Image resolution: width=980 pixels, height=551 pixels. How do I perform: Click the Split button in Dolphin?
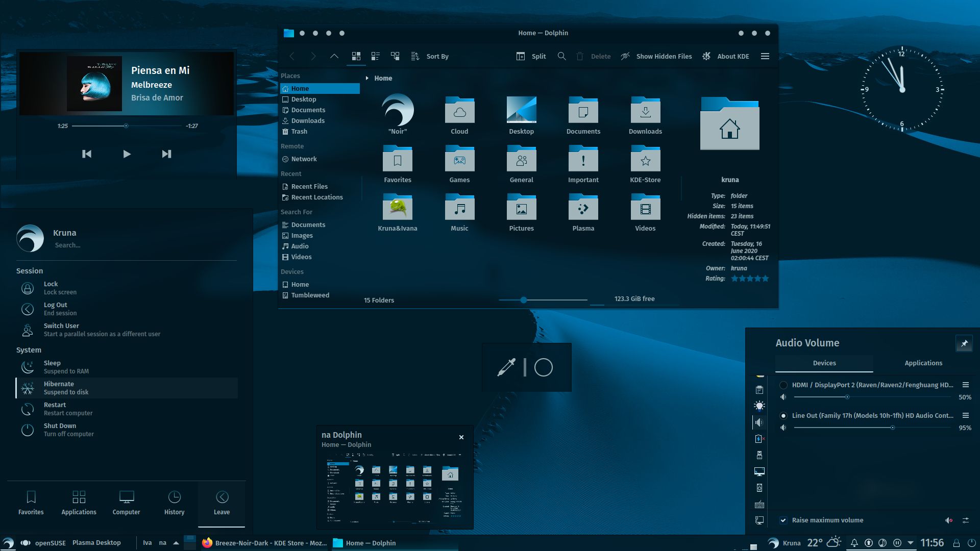(x=531, y=56)
